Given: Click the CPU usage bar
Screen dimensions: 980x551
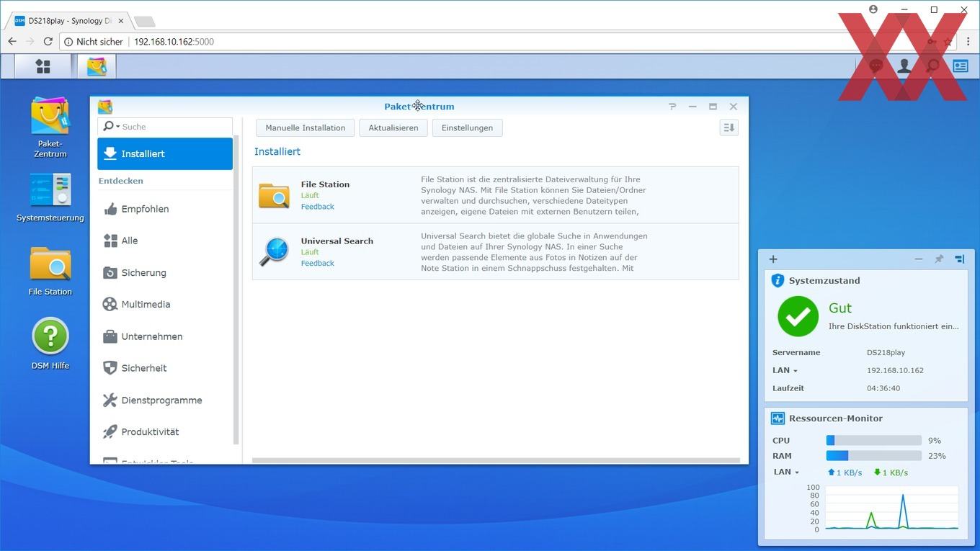Looking at the screenshot, I should tap(873, 440).
